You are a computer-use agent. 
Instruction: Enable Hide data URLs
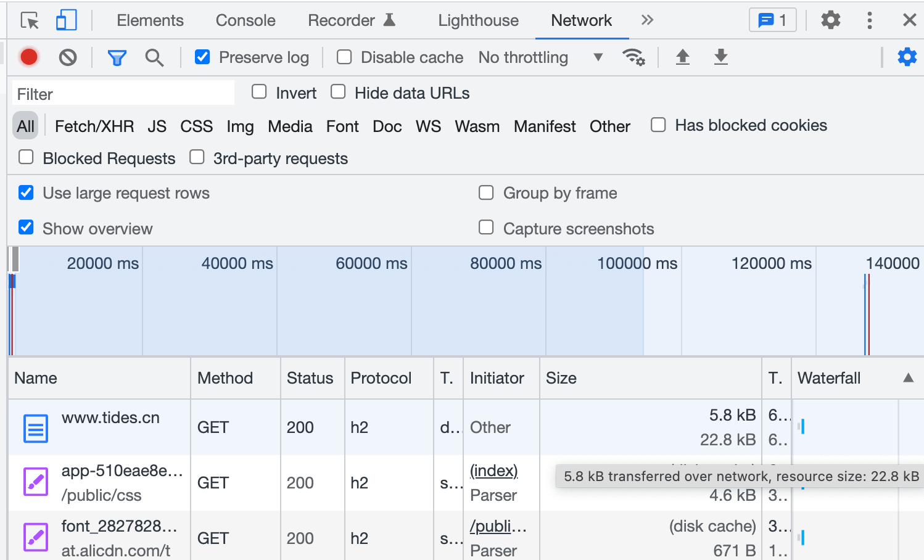pyautogui.click(x=338, y=93)
